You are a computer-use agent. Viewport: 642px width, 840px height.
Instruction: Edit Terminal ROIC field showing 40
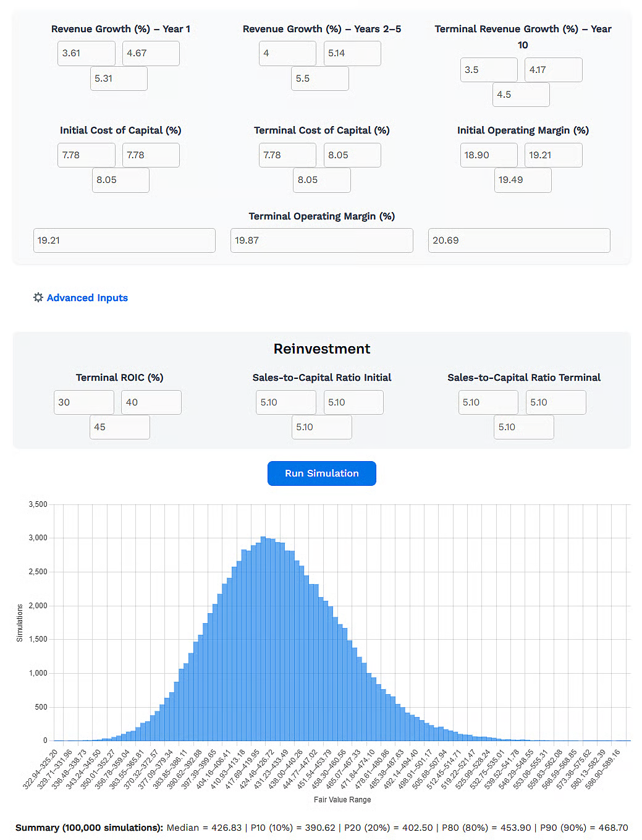(x=151, y=402)
